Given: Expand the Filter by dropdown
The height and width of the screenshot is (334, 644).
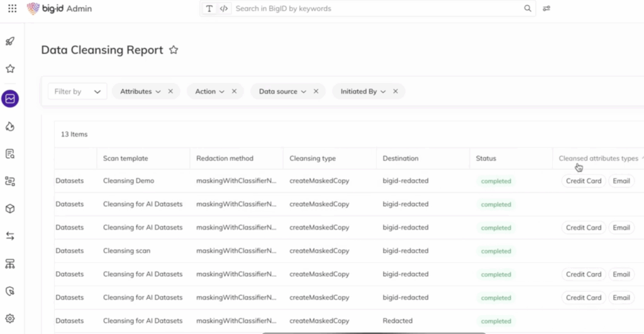Looking at the screenshot, I should (77, 91).
